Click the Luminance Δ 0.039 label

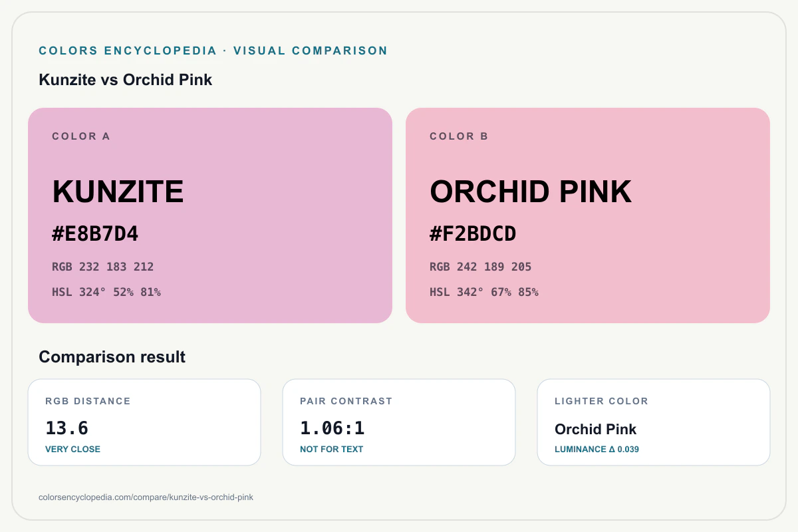pyautogui.click(x=597, y=449)
